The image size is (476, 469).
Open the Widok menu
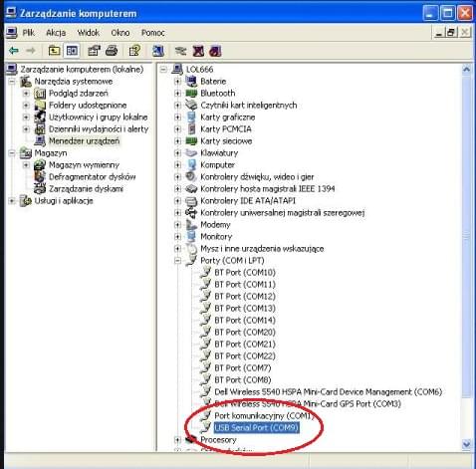click(89, 33)
